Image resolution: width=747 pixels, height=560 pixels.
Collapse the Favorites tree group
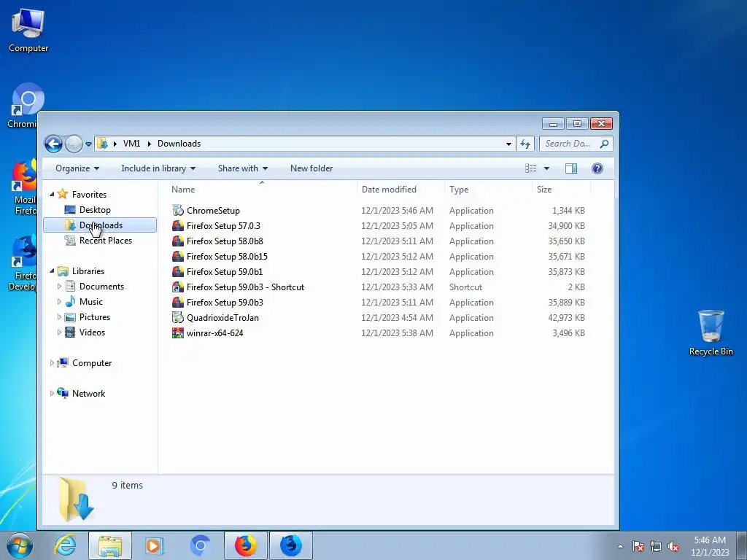[x=52, y=194]
